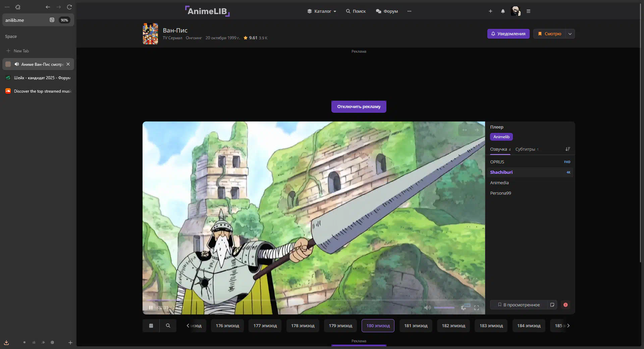Open Поиск search in header

[x=356, y=11]
